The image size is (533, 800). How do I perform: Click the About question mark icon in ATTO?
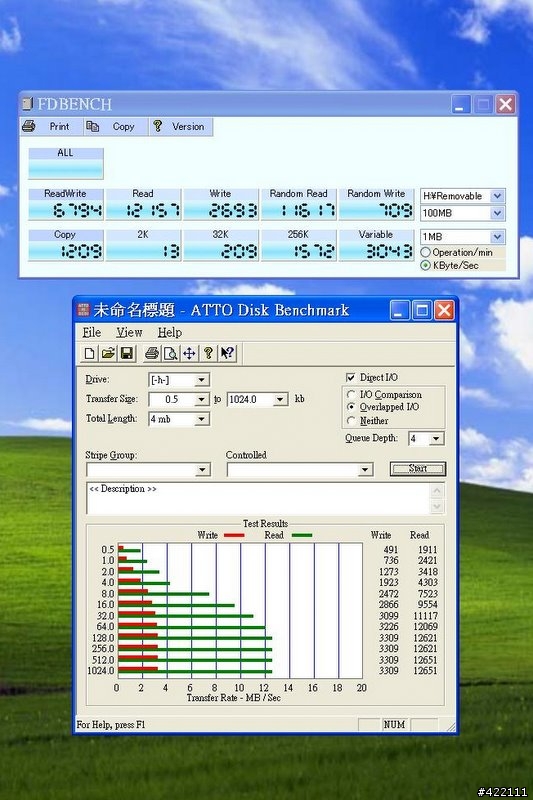click(208, 353)
